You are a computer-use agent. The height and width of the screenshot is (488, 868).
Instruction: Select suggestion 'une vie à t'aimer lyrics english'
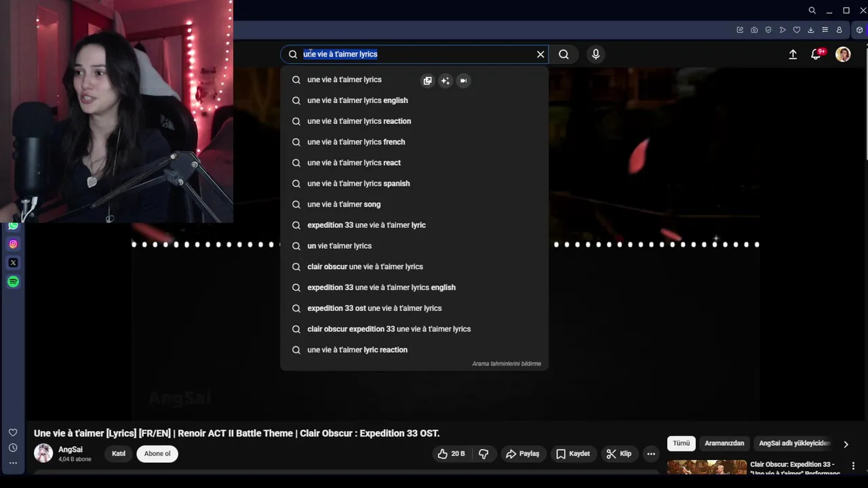point(414,100)
